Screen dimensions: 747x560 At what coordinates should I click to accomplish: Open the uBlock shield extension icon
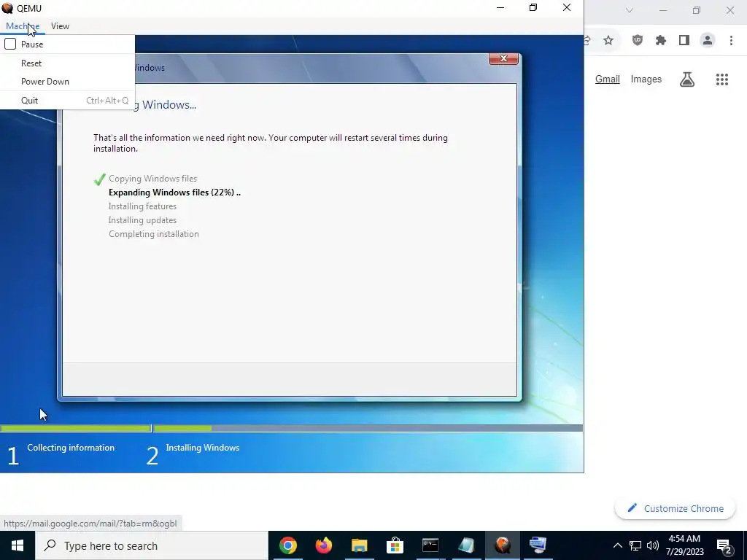point(638,41)
